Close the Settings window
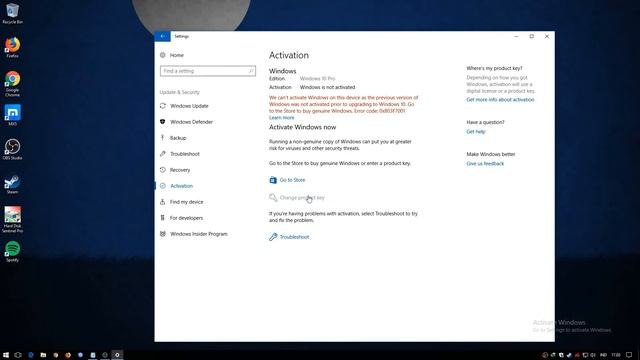Screen dimensions: 640x360 [x=547, y=36]
